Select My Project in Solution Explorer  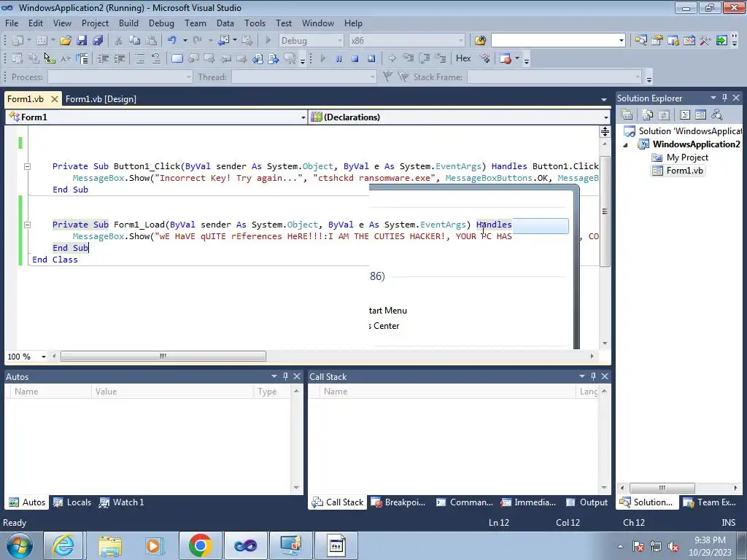687,157
